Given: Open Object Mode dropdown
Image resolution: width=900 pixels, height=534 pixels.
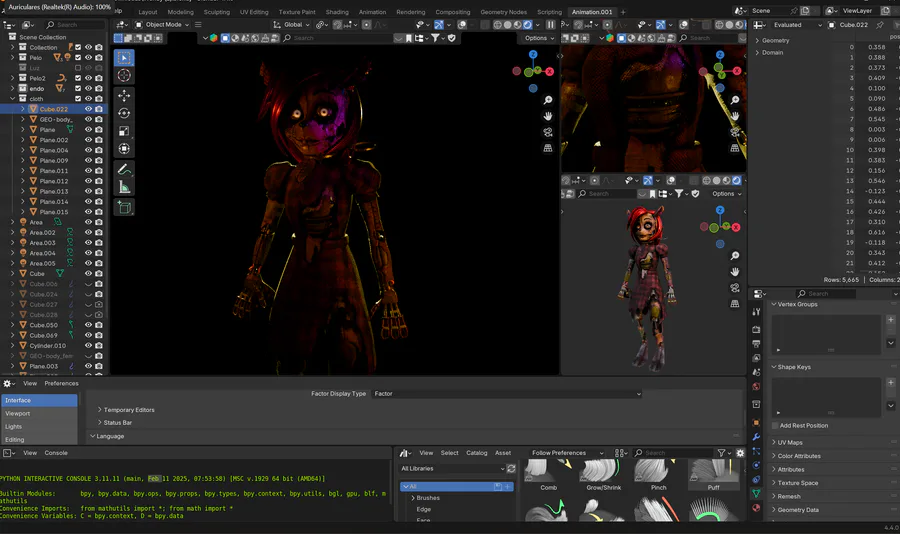Looking at the screenshot, I should point(162,25).
